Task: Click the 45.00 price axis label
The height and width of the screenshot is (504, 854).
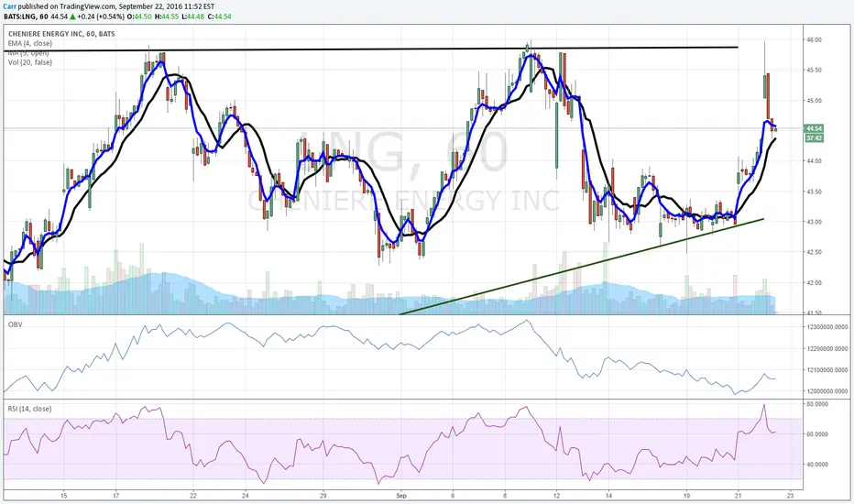Action: tap(815, 101)
